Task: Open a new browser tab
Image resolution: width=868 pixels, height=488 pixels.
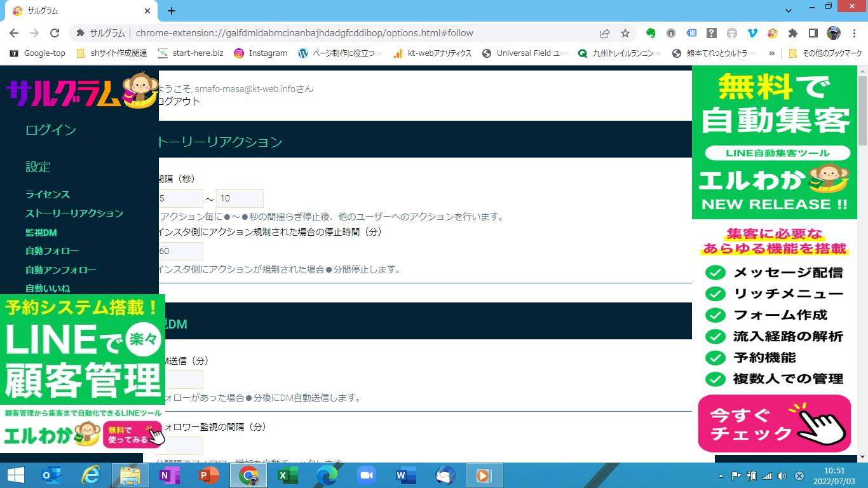Action: point(172,11)
